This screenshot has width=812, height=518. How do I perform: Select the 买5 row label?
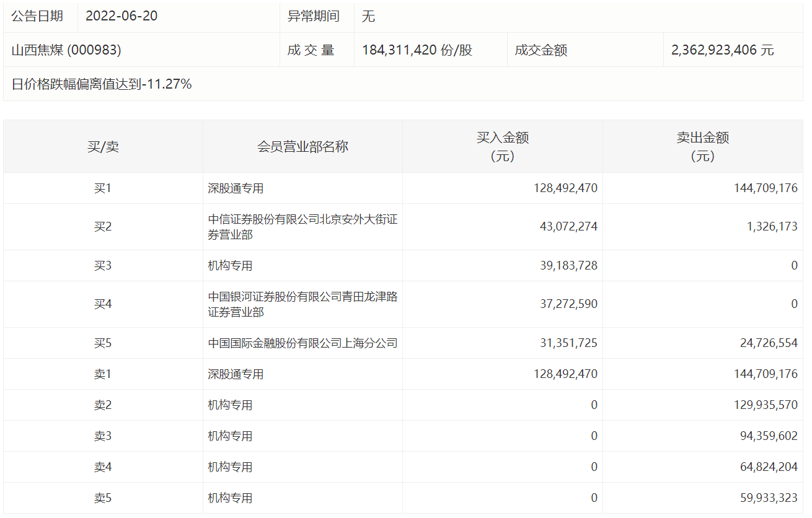coord(103,343)
